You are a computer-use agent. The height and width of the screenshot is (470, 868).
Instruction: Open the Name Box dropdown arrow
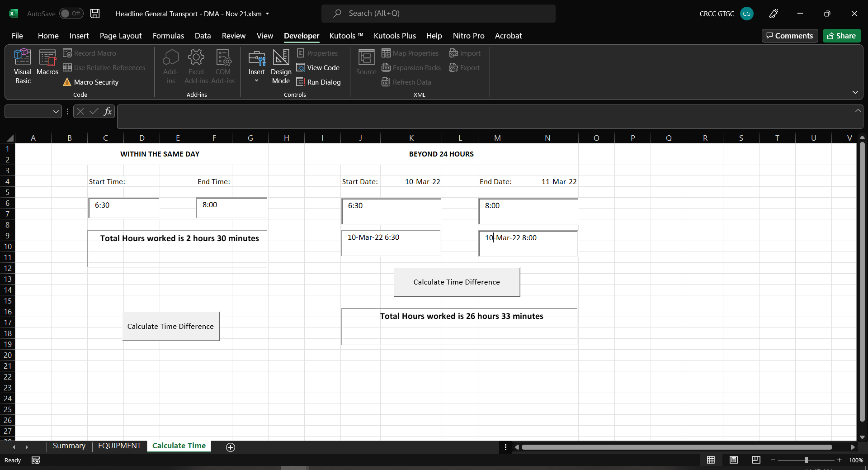56,111
